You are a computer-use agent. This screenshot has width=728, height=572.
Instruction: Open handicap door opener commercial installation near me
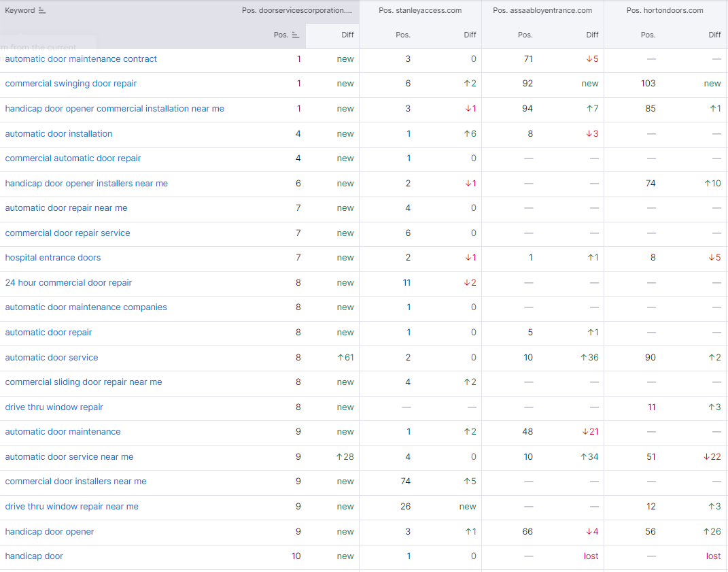(115, 109)
